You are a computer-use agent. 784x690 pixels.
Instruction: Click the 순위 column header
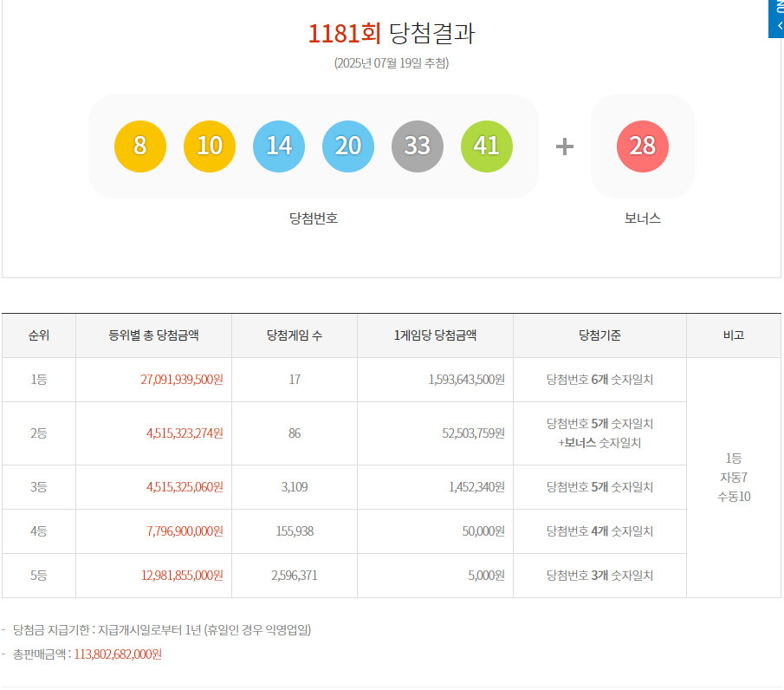pyautogui.click(x=38, y=335)
